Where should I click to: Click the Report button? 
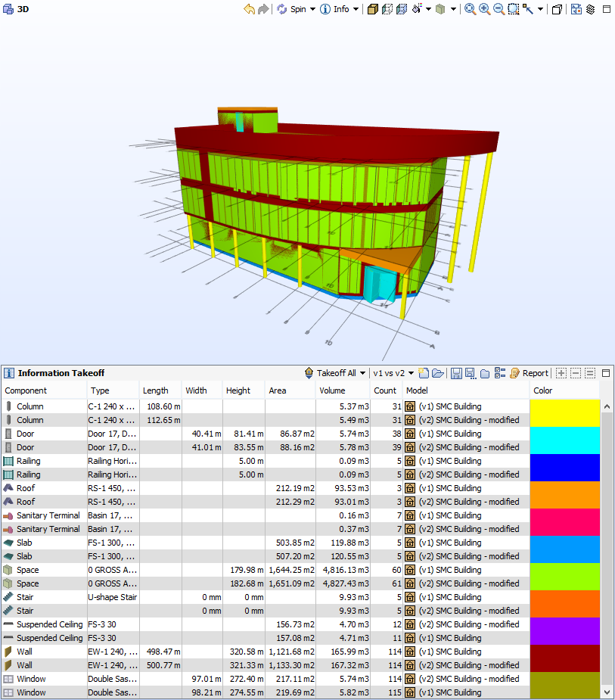click(532, 373)
